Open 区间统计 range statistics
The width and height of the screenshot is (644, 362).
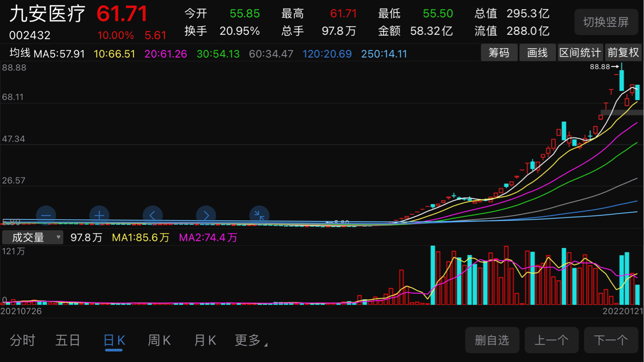[x=580, y=52]
